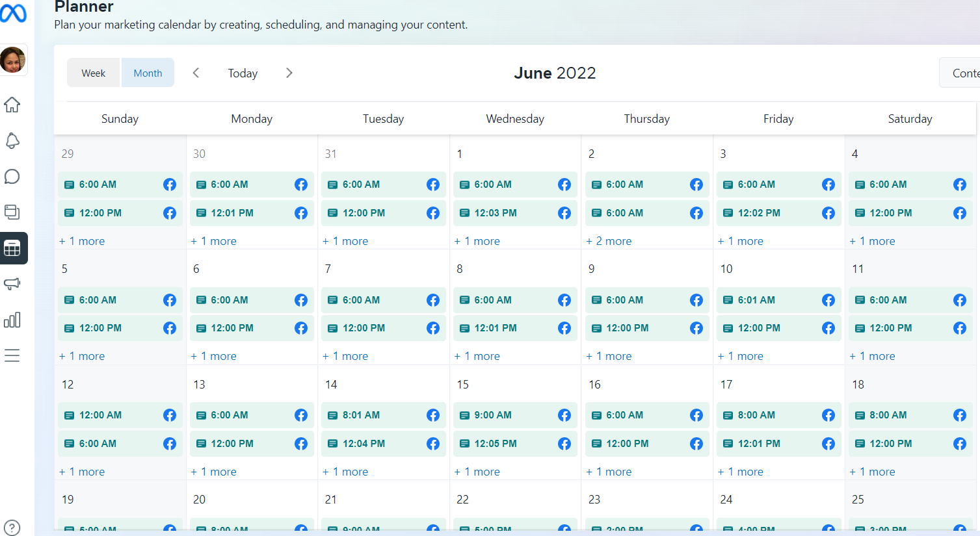Click post-type icon on 9:00 AM June 15 post
This screenshot has height=536, width=980.
pos(464,415)
